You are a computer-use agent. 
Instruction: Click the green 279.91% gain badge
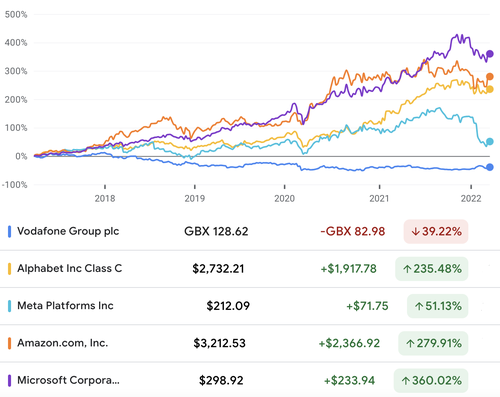click(x=433, y=343)
